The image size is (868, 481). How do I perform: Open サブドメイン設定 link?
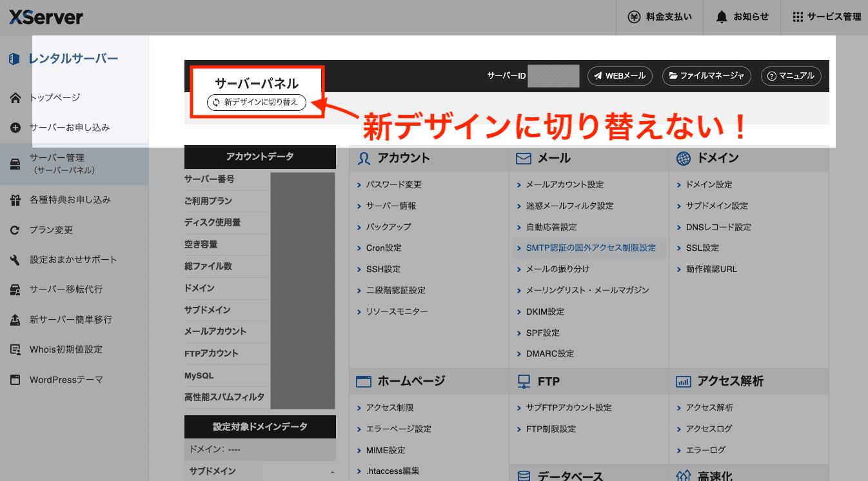pyautogui.click(x=716, y=206)
